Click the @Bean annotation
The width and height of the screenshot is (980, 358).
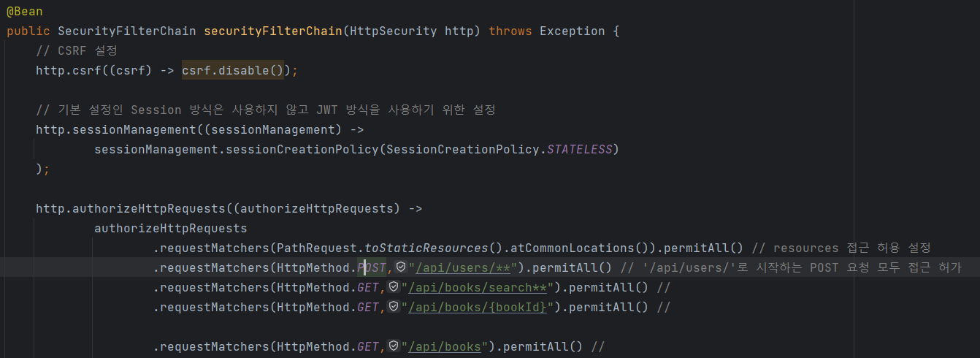coord(25,11)
